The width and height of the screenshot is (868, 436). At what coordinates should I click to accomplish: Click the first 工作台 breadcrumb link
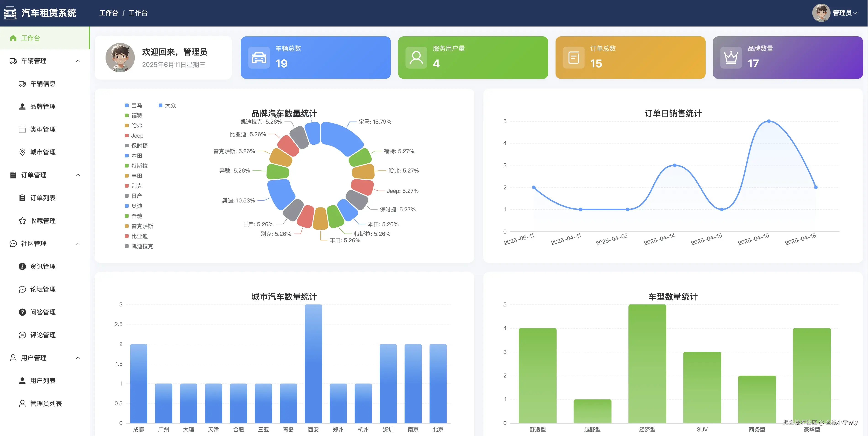click(x=108, y=13)
